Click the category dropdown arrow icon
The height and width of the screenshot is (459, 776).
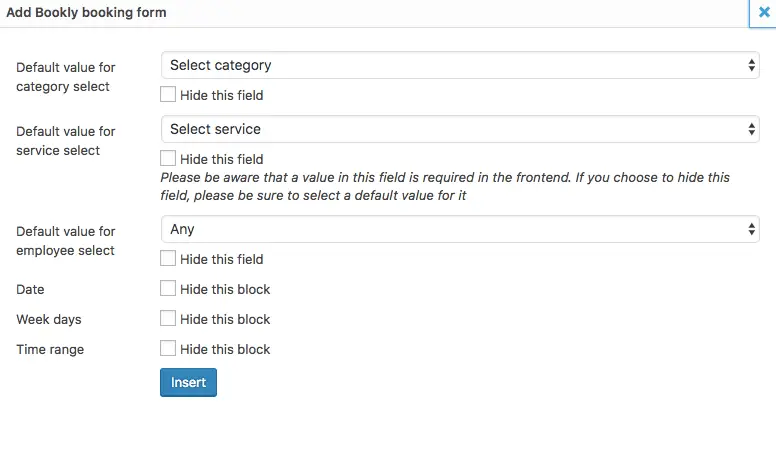[x=751, y=65]
